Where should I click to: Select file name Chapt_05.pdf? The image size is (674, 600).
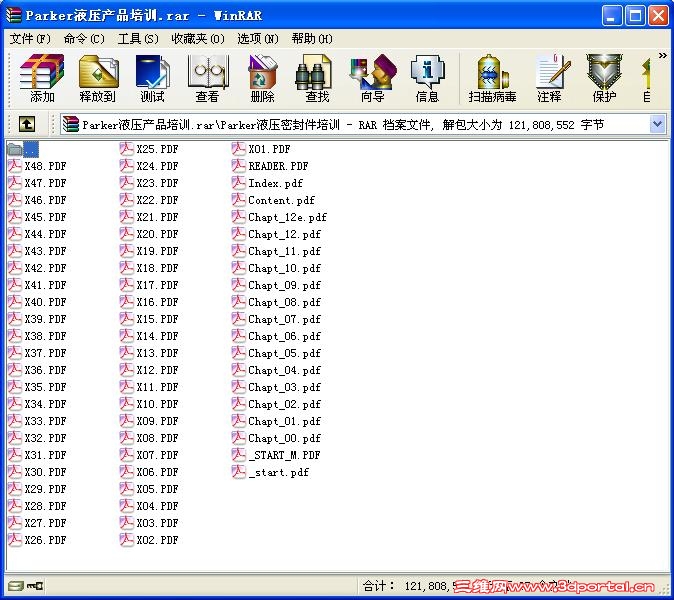(x=285, y=354)
